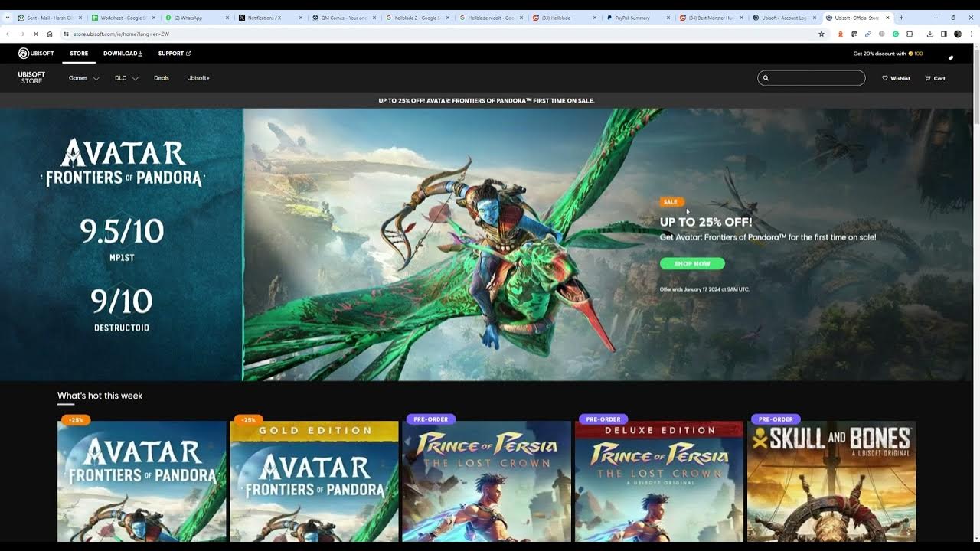Click the orange SALE badge on hero banner
The image size is (980, 551).
click(671, 202)
